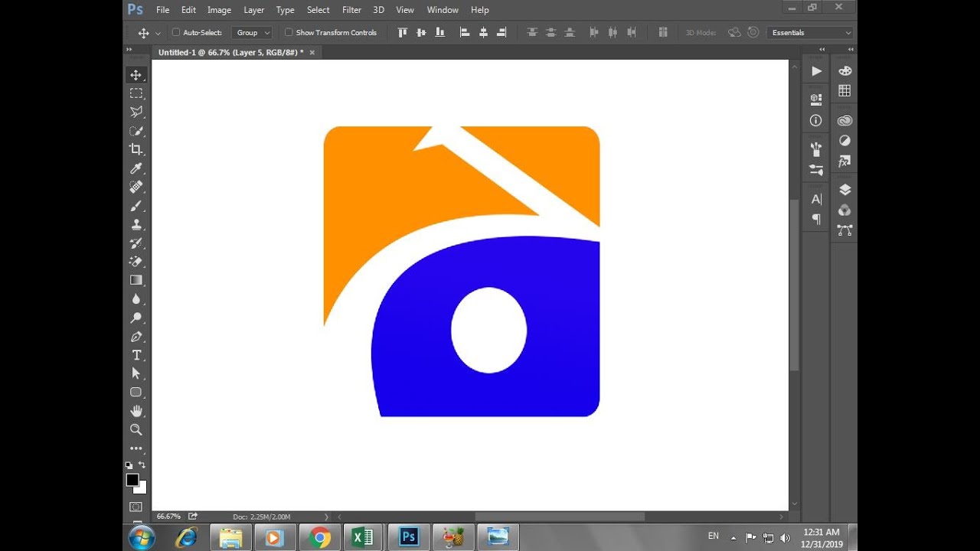Select the Polygonal Lasso tool
Image resolution: width=980 pixels, height=551 pixels.
click(x=136, y=112)
